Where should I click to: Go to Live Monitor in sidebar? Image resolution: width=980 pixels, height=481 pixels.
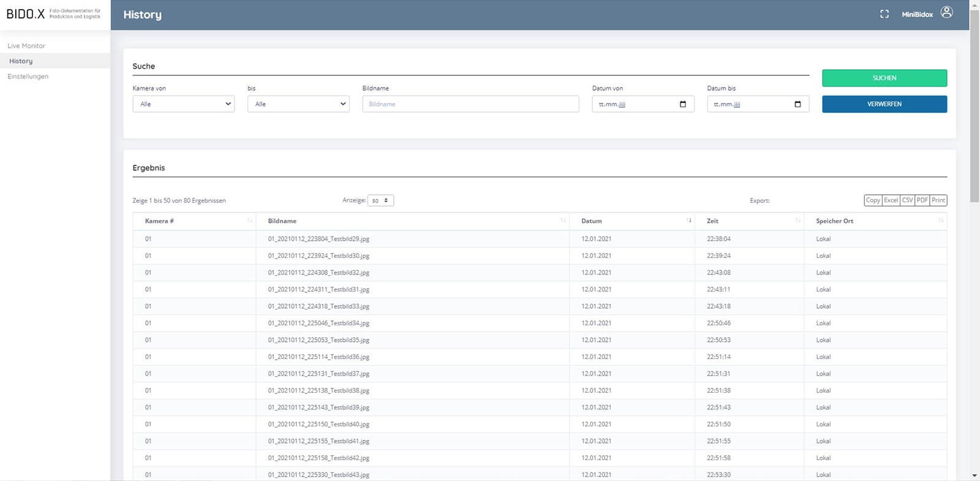(26, 46)
